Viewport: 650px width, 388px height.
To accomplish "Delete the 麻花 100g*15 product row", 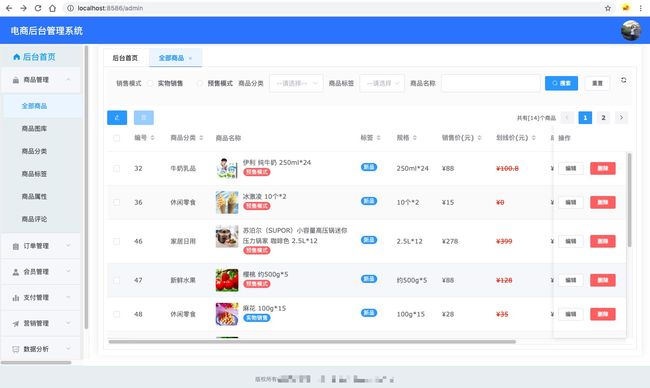I will pyautogui.click(x=603, y=314).
